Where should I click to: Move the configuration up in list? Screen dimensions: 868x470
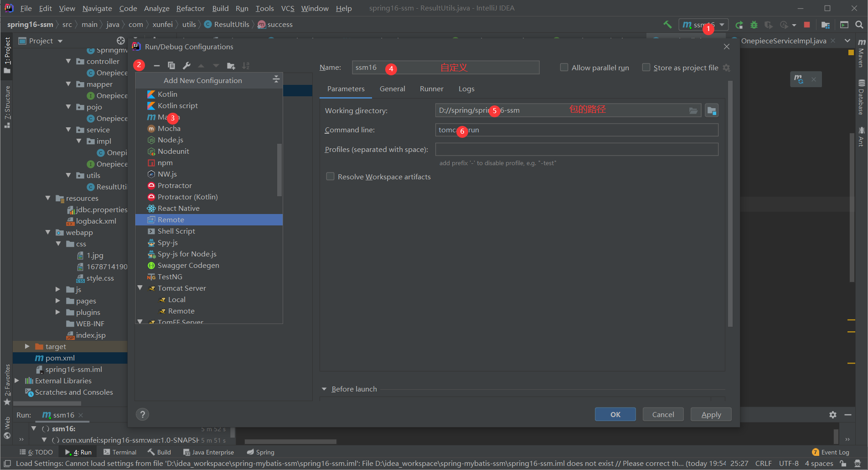[x=201, y=66]
